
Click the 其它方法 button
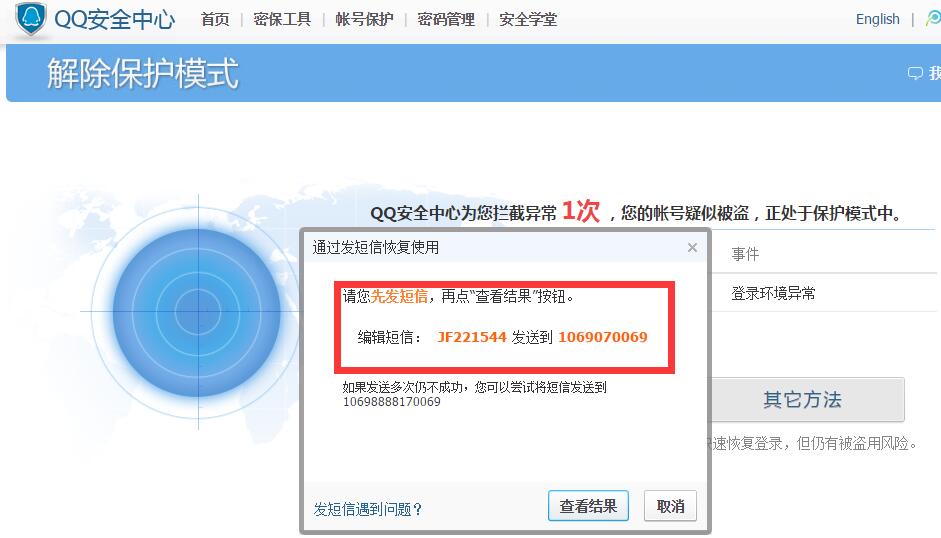(807, 399)
